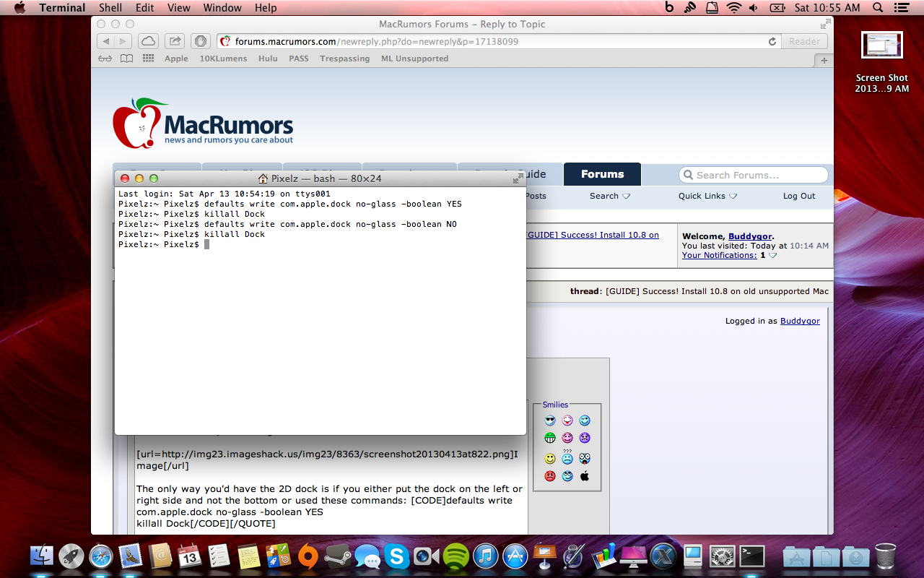Open Spotlight search in menu bar
924x578 pixels.
coord(879,8)
